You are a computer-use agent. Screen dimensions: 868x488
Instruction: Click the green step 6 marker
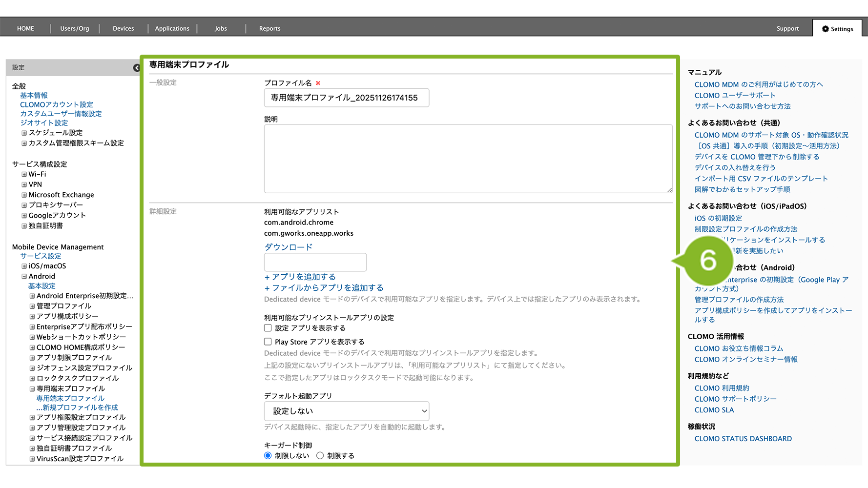pos(707,261)
